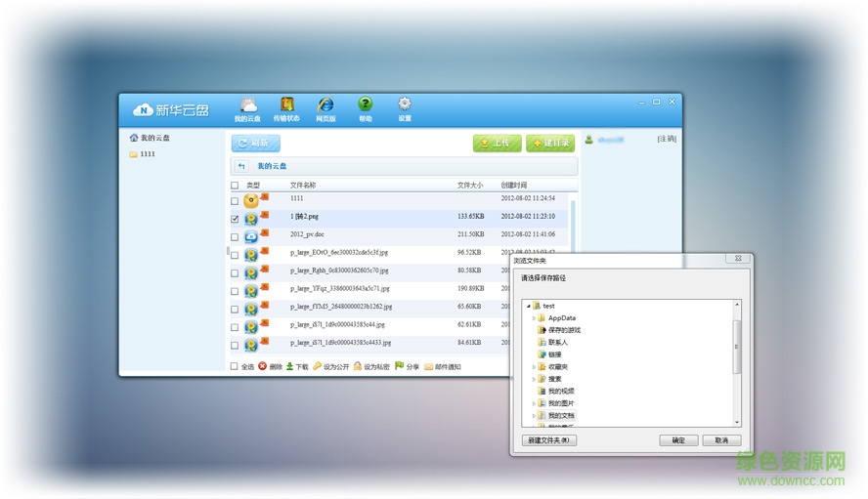
Task: Uncheck the checkbox for 1 [转2.png
Action: [235, 218]
